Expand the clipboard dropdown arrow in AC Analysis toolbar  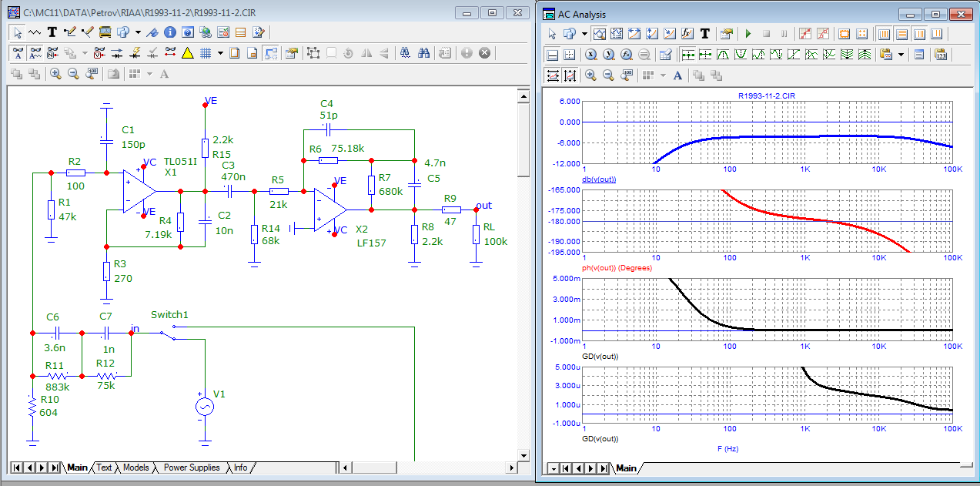click(901, 55)
